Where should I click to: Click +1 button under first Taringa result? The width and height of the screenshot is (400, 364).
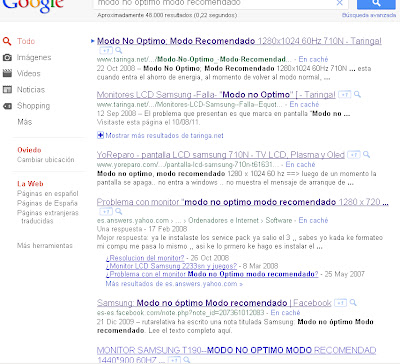tap(106, 51)
